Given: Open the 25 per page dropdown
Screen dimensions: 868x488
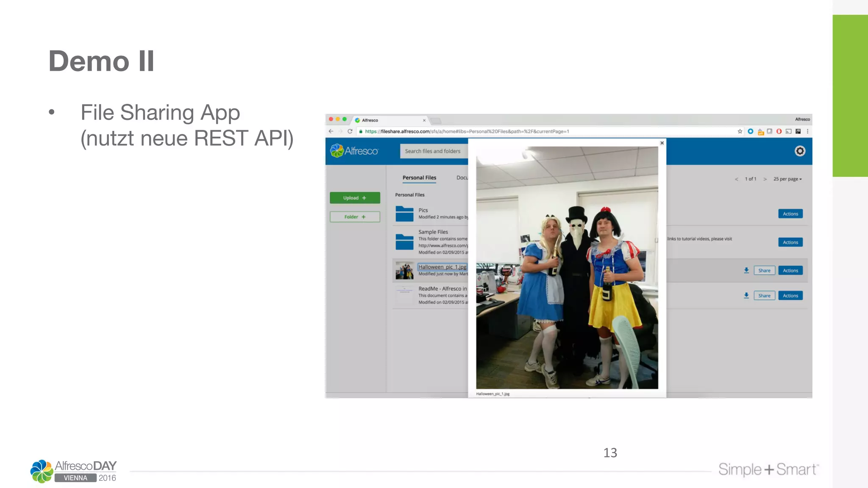Looking at the screenshot, I should [787, 179].
